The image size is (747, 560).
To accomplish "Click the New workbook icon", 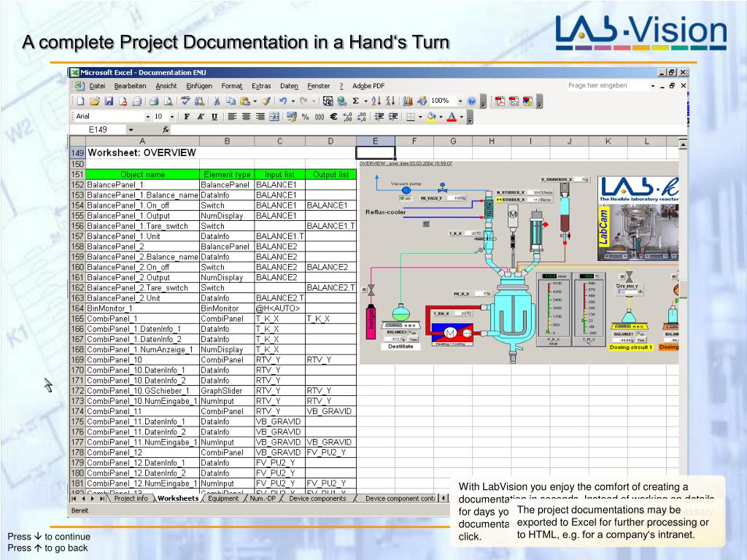I will 80,101.
